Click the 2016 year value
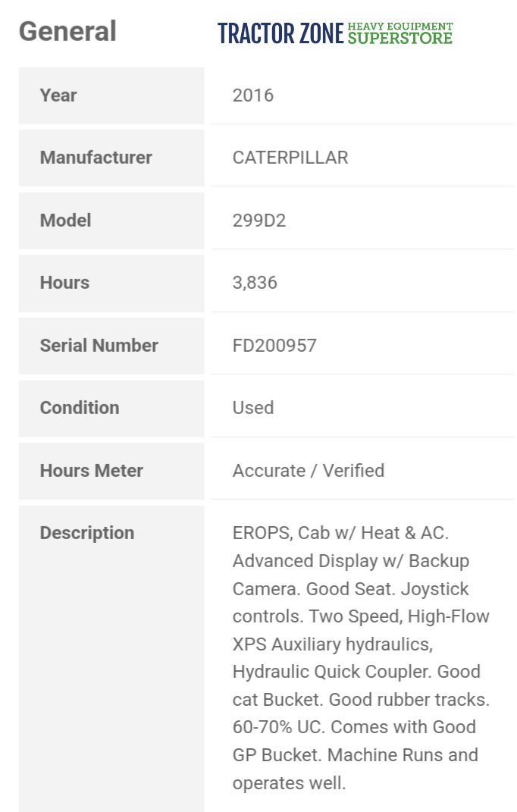The image size is (517, 812). 253,96
